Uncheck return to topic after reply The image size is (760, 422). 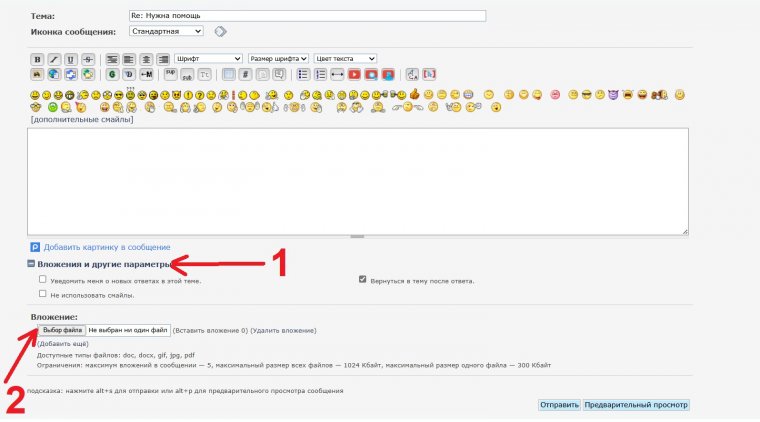[363, 280]
